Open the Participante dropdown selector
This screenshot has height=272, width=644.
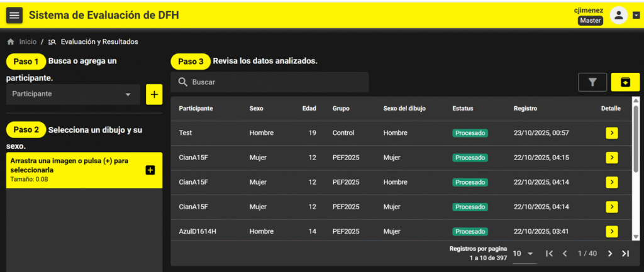click(73, 94)
